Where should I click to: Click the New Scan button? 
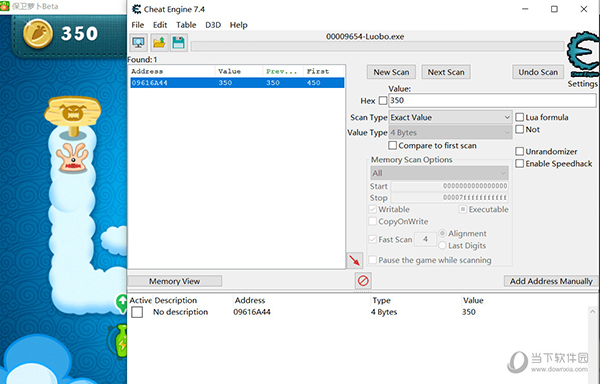391,72
